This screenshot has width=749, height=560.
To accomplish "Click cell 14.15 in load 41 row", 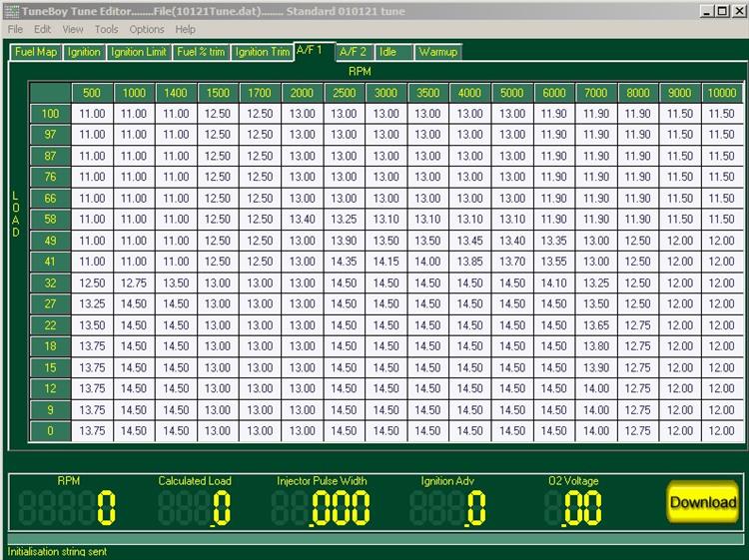I will [385, 262].
